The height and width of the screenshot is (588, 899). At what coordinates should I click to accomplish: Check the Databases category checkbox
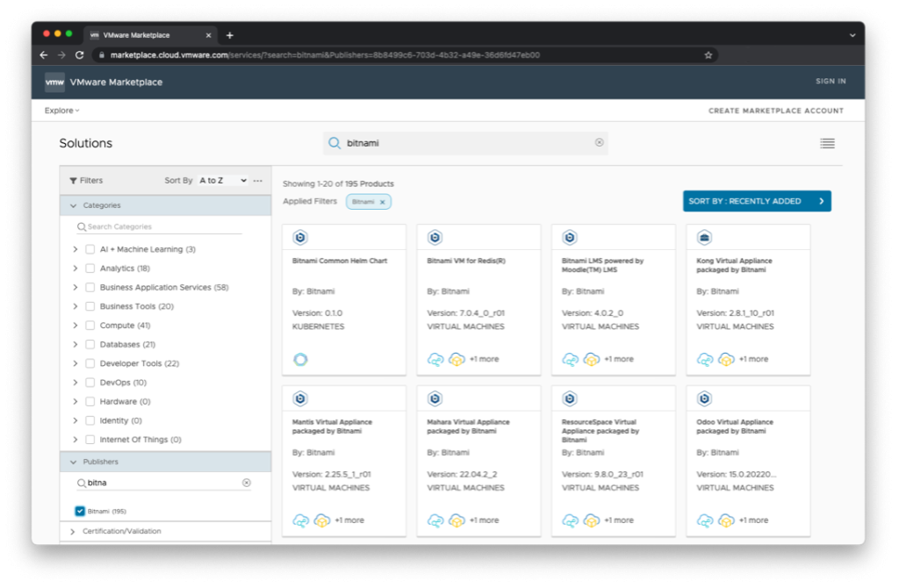pyautogui.click(x=90, y=344)
